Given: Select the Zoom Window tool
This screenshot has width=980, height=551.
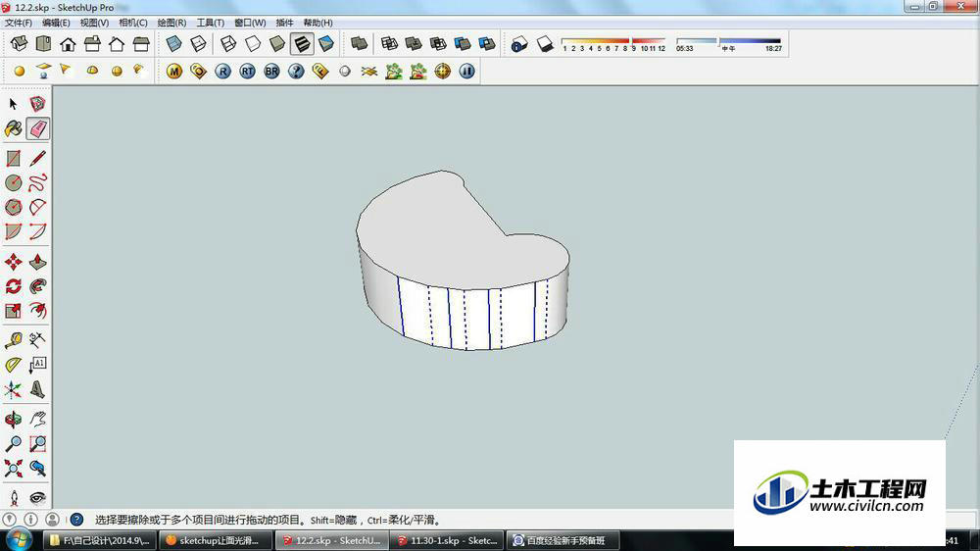Looking at the screenshot, I should 37,443.
